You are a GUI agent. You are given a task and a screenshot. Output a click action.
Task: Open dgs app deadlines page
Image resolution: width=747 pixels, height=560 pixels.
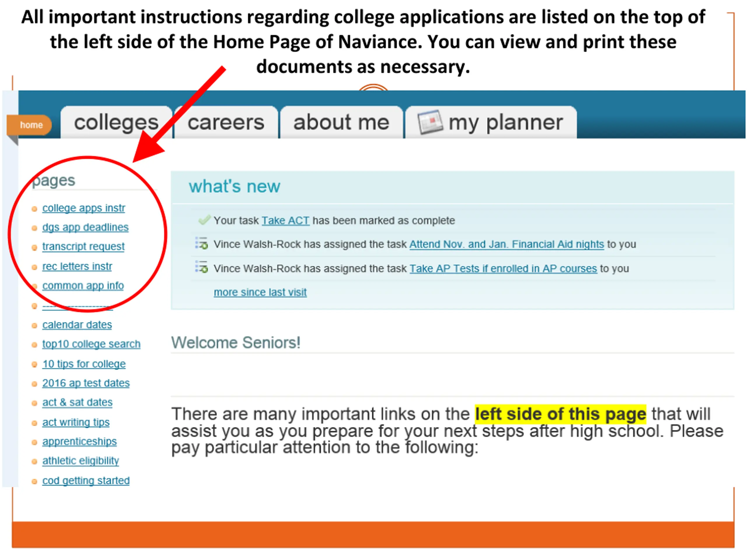tap(85, 227)
